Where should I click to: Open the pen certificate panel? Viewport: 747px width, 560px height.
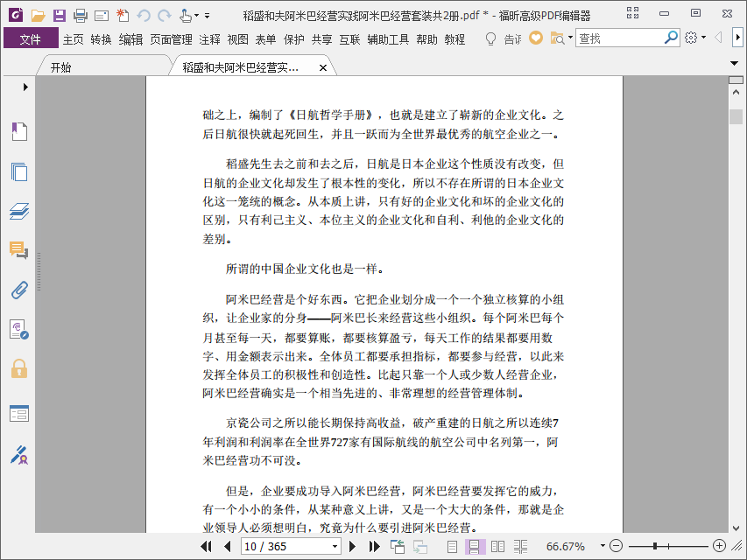(19, 455)
